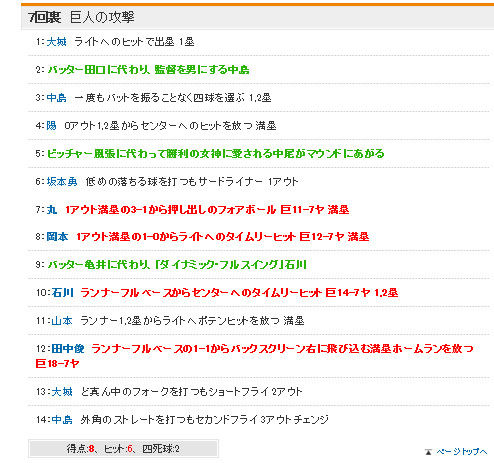Open player link 丸 in row 7
The width and height of the screenshot is (494, 463).
click(x=52, y=210)
